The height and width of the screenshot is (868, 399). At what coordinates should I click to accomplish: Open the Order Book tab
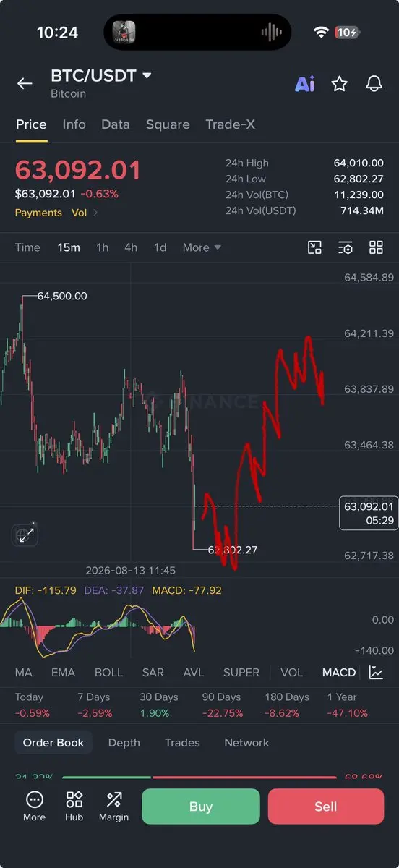53,743
